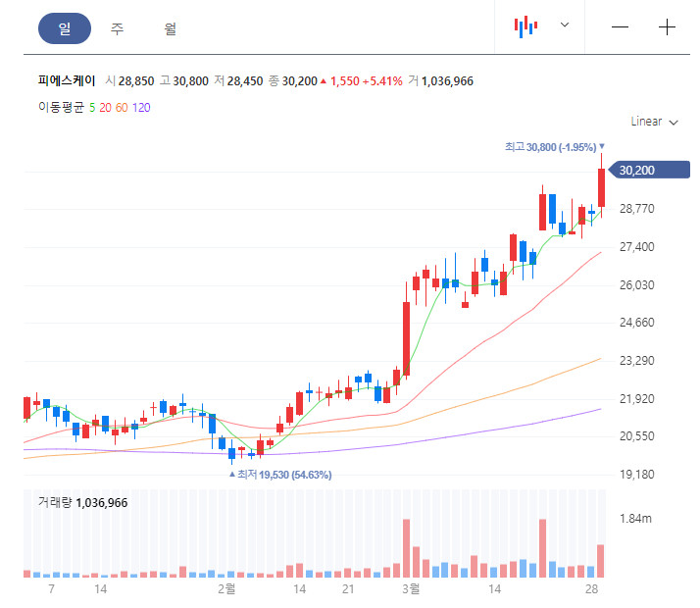Switch to the monthly 월 chart tab

coord(170,28)
